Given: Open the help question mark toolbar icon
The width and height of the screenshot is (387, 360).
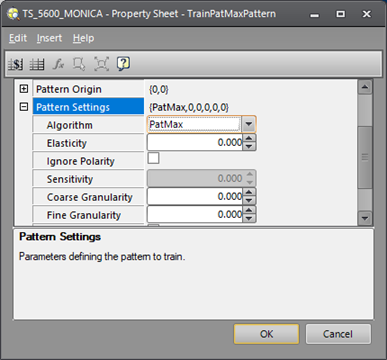Looking at the screenshot, I should tap(123, 64).
